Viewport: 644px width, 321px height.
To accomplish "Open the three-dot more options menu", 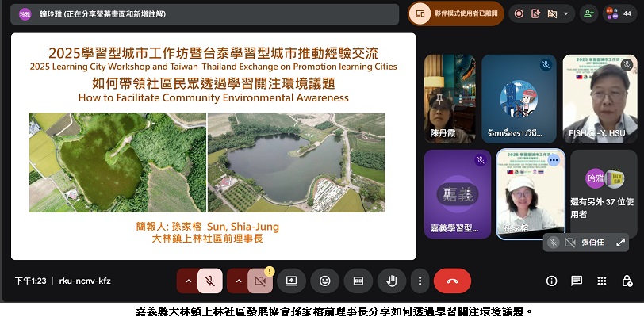I will click(420, 281).
